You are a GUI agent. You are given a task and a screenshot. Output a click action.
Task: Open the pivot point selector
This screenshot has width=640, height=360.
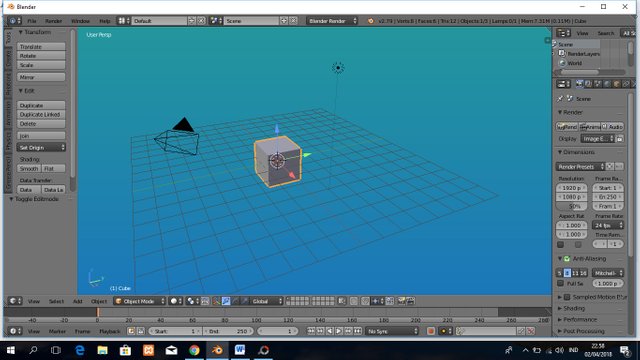(x=192, y=301)
